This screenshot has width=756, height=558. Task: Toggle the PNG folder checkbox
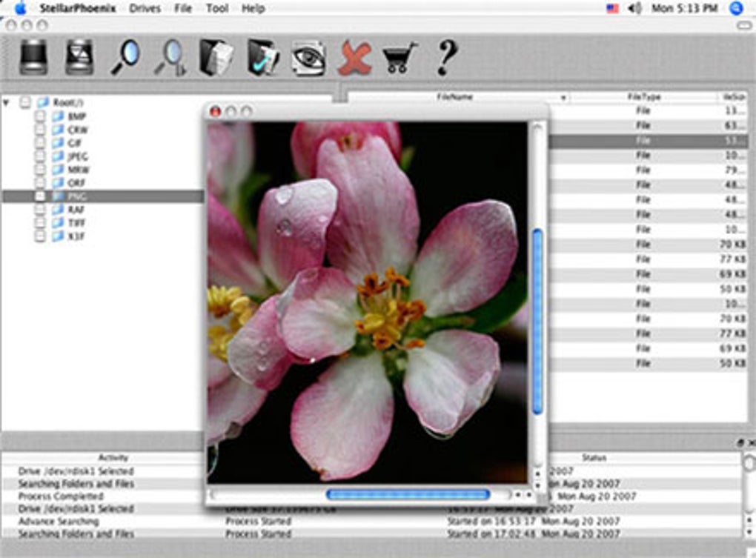click(x=40, y=196)
